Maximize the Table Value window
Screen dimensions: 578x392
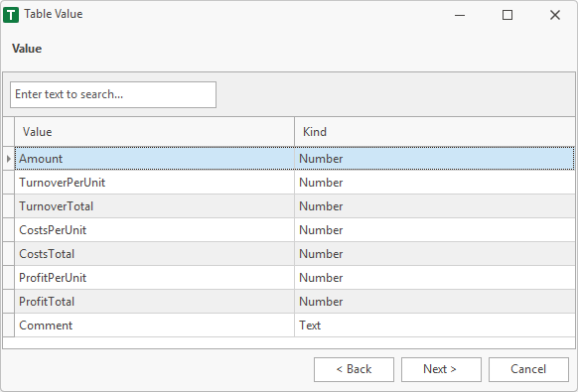[507, 15]
